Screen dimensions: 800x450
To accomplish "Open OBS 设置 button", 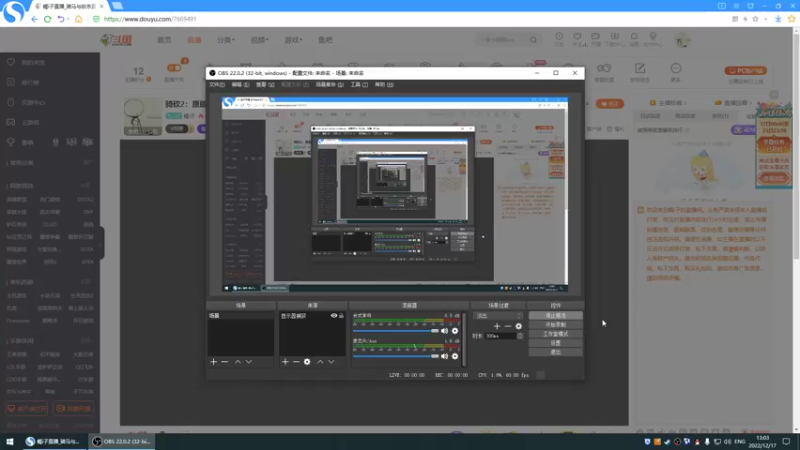I will click(x=556, y=343).
